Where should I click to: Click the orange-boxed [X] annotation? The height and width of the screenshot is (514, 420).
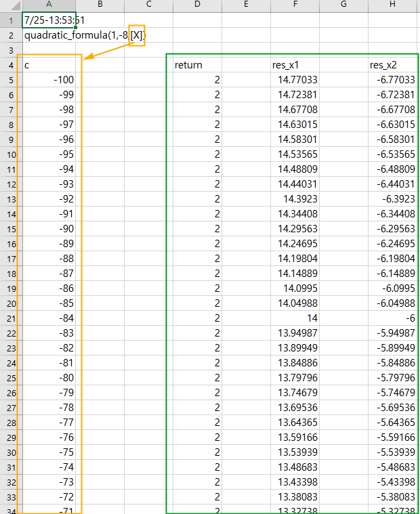138,35
